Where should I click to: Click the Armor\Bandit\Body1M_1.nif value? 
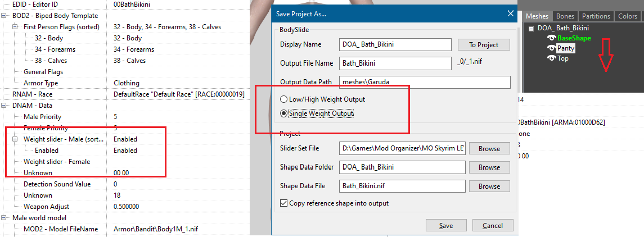(157, 229)
